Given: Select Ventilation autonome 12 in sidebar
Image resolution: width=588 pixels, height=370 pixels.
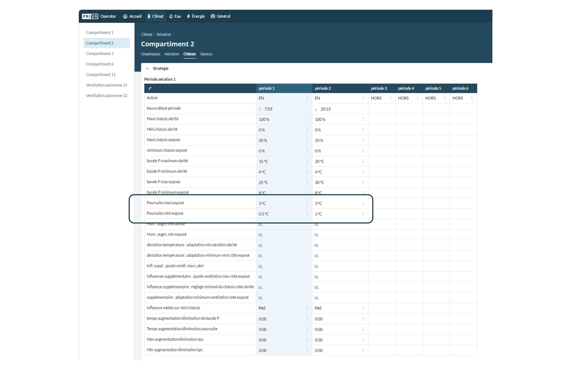Looking at the screenshot, I should [106, 95].
